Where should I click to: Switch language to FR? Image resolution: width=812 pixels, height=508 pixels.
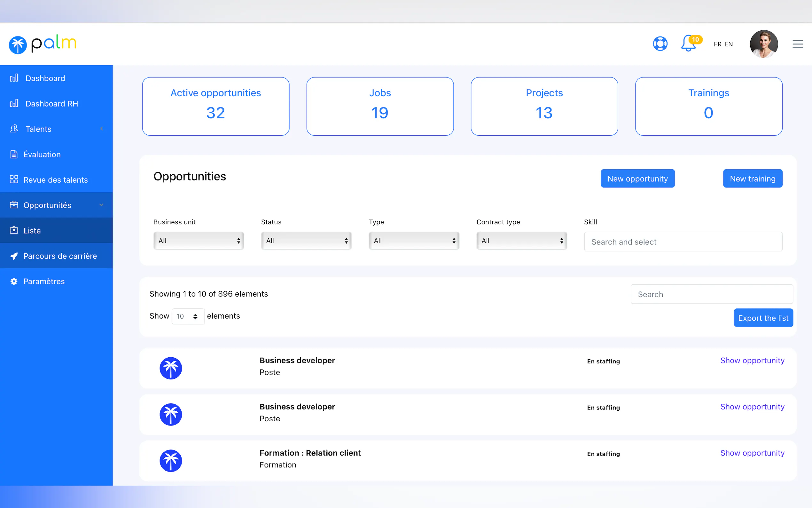[x=718, y=44]
